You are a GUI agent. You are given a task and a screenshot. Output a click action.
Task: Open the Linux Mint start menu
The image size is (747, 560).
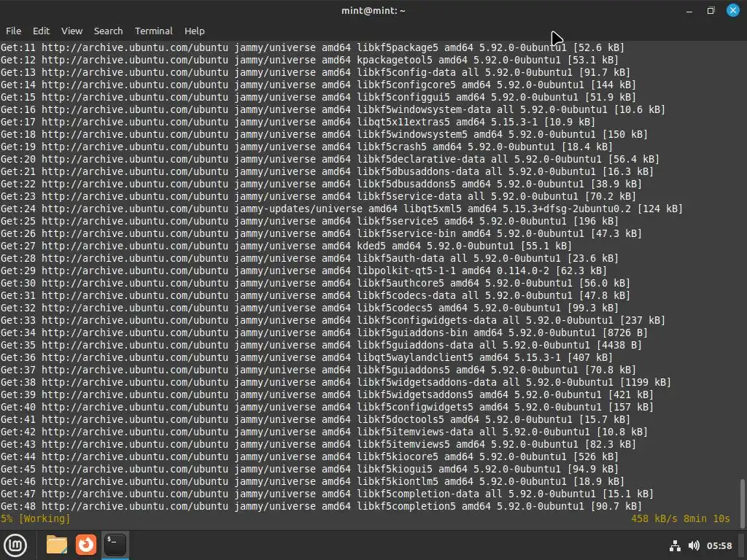[x=15, y=545]
